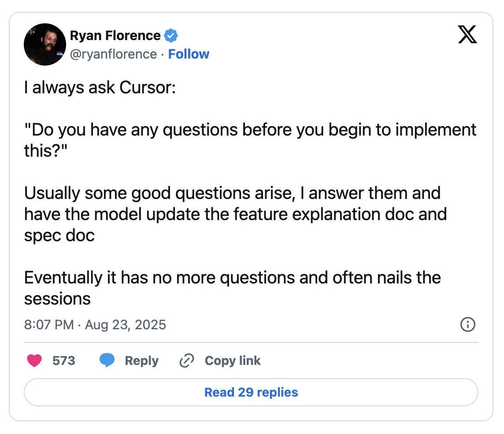Open the 8:07 PM · Aug 23, 2025 timestamp
The image size is (504, 434).
pos(95,325)
